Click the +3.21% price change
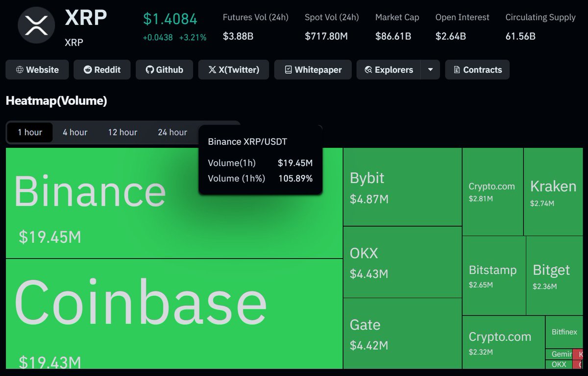 193,37
